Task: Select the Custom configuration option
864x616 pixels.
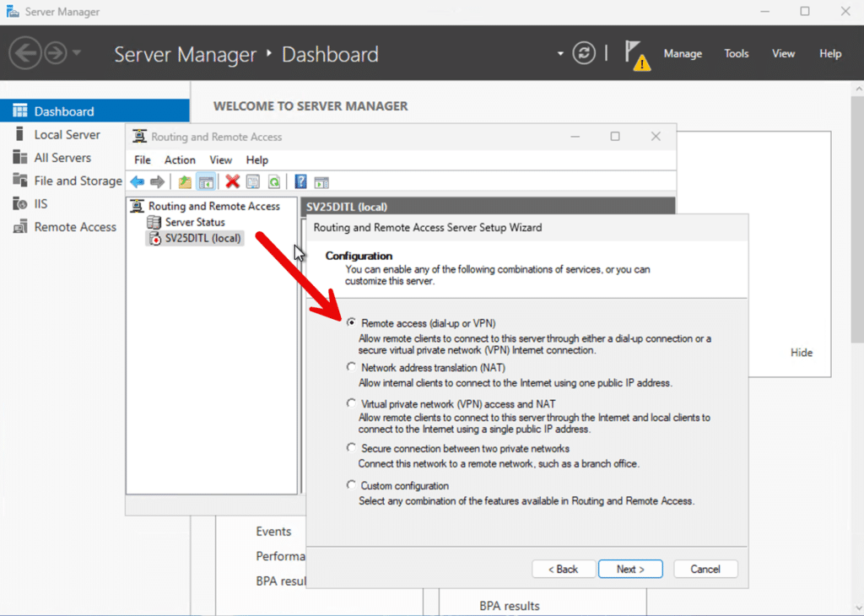Action: (351, 484)
